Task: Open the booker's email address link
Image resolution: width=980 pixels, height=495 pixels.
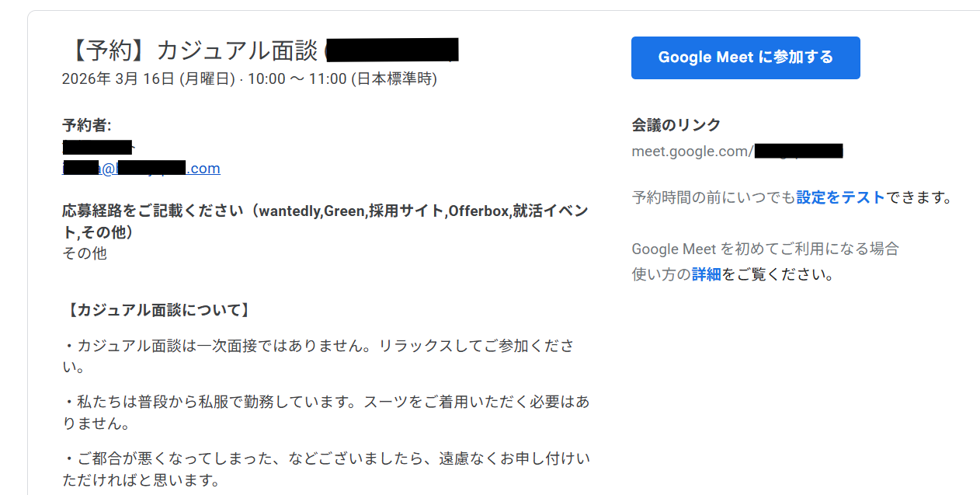Action: (141, 168)
